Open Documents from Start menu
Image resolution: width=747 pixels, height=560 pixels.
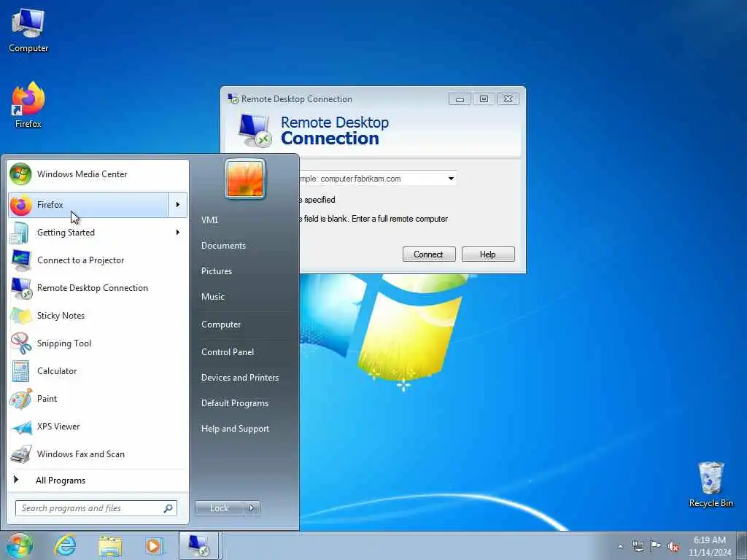[223, 246]
